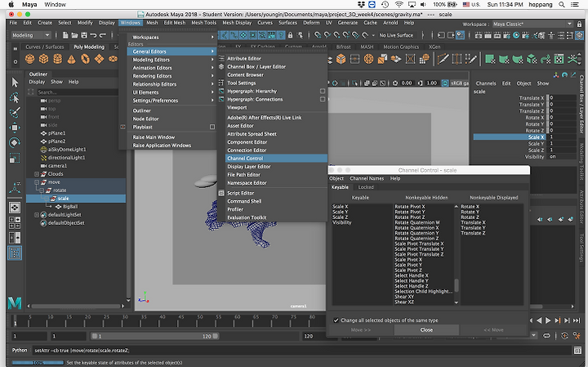Click the Undo arrow icon
The image size is (588, 367).
(93, 35)
